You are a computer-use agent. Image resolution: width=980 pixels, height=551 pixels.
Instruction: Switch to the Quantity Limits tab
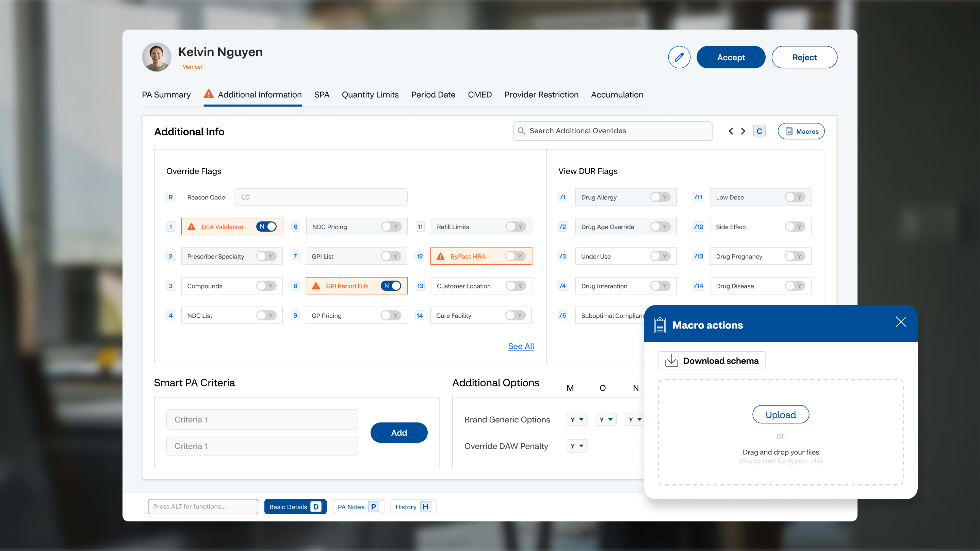click(370, 95)
